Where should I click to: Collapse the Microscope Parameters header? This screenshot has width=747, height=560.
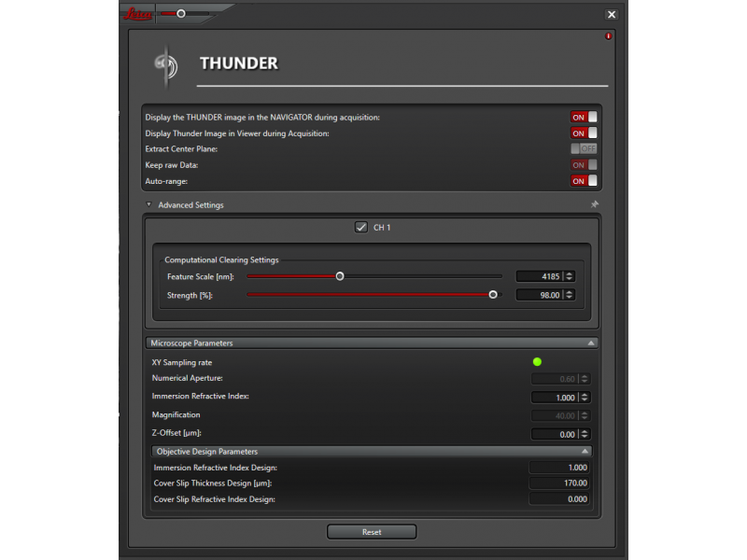pyautogui.click(x=372, y=343)
